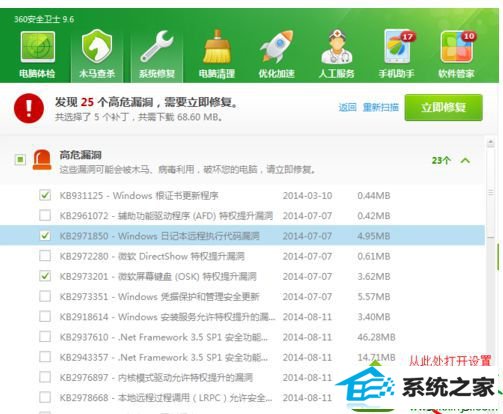Select row text KB2918614 Windows 安装服务

pos(168,317)
